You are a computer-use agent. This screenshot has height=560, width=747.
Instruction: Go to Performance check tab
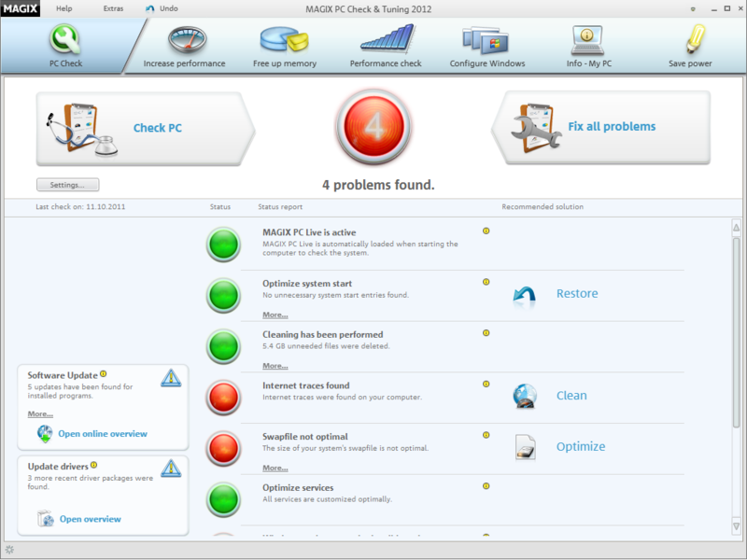[x=386, y=46]
